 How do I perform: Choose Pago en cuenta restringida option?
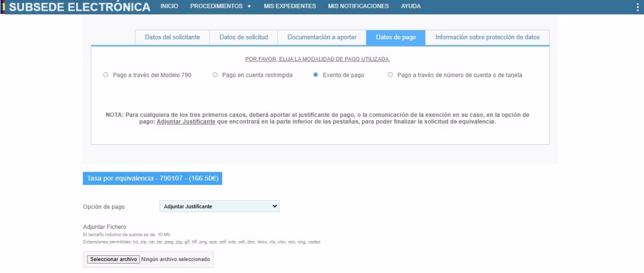pyautogui.click(x=215, y=75)
